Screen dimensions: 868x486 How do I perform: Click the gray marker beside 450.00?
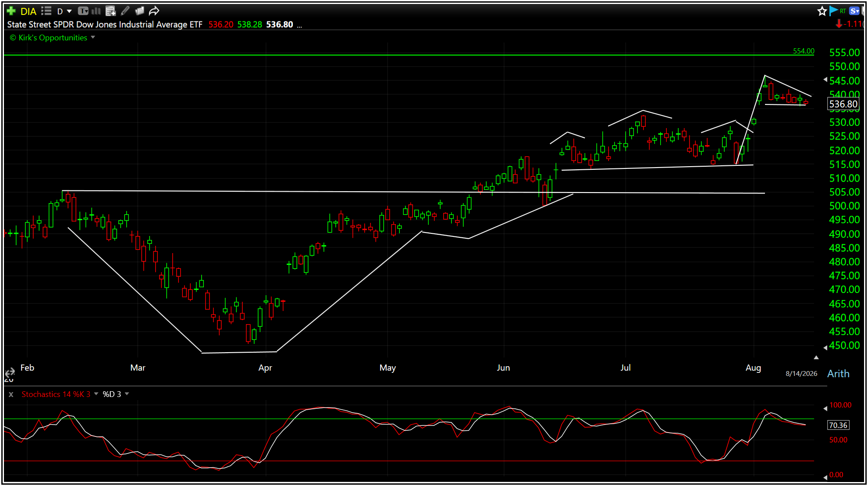tap(825, 347)
